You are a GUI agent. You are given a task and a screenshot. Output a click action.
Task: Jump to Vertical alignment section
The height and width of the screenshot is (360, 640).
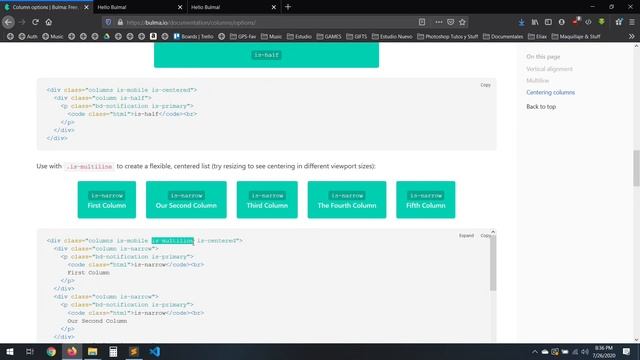tap(549, 69)
